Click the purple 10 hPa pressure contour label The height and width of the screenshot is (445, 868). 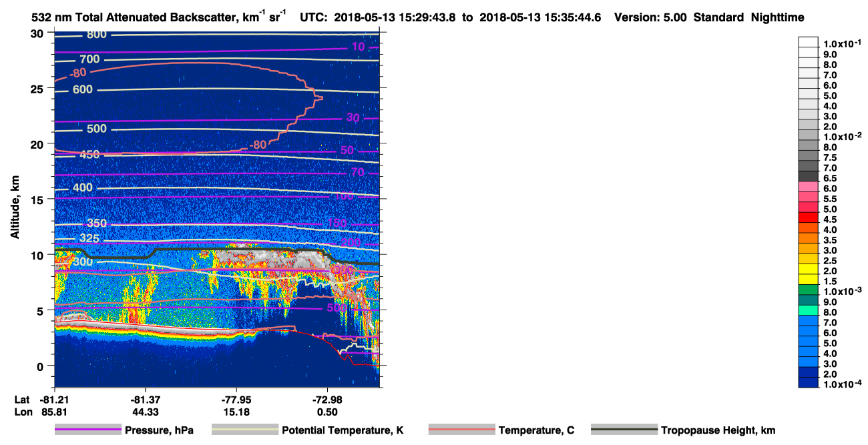point(359,47)
